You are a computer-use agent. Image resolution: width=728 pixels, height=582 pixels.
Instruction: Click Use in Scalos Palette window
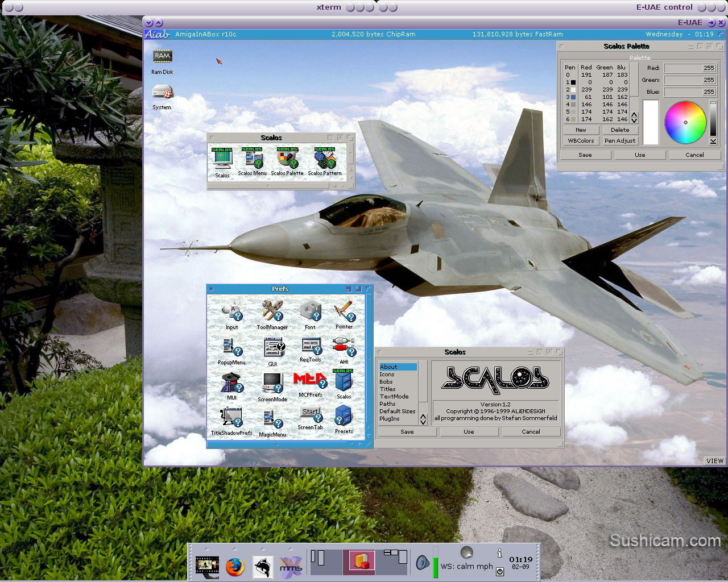coord(640,155)
